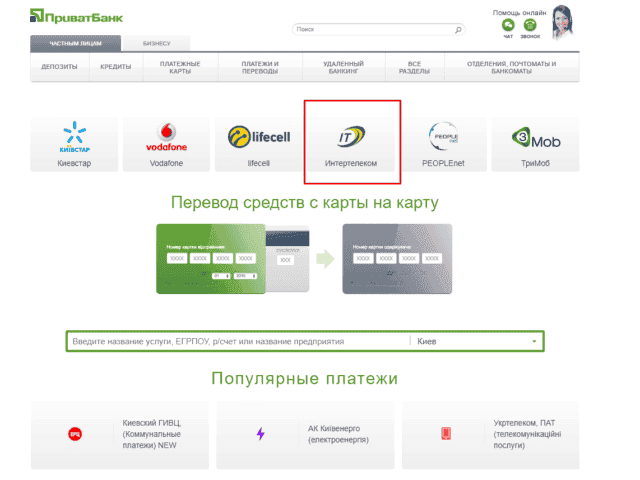Open Удаленный банкинг menu

pyautogui.click(x=344, y=67)
